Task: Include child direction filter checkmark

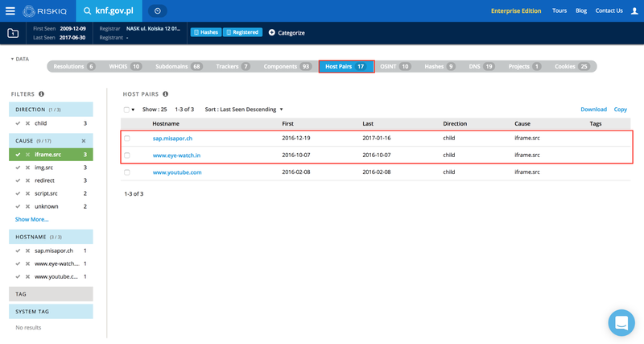Action: pyautogui.click(x=18, y=123)
